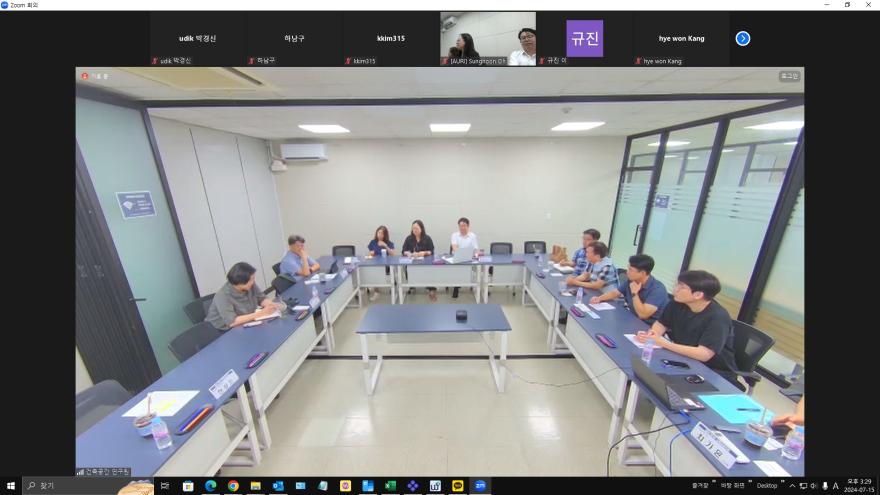Select the [AURI] Sunghoon video thumbnail
Viewport: 880px width, 495px height.
tap(488, 39)
